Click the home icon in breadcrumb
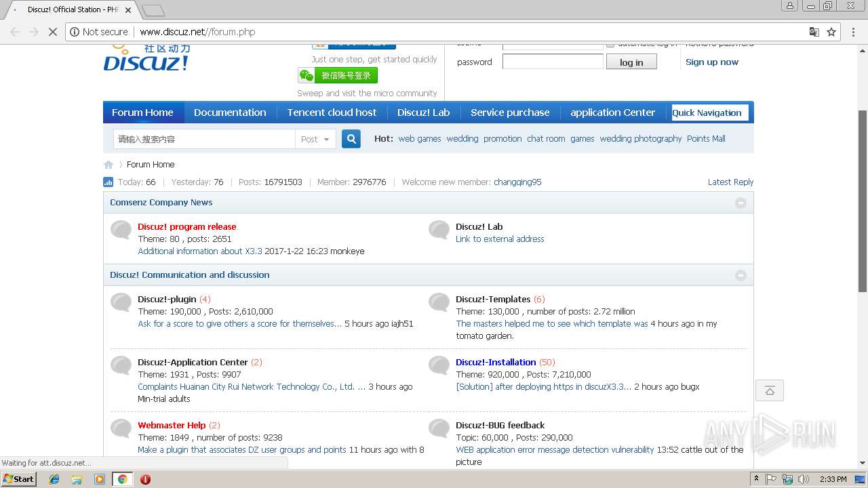This screenshot has height=488, width=868. click(108, 165)
